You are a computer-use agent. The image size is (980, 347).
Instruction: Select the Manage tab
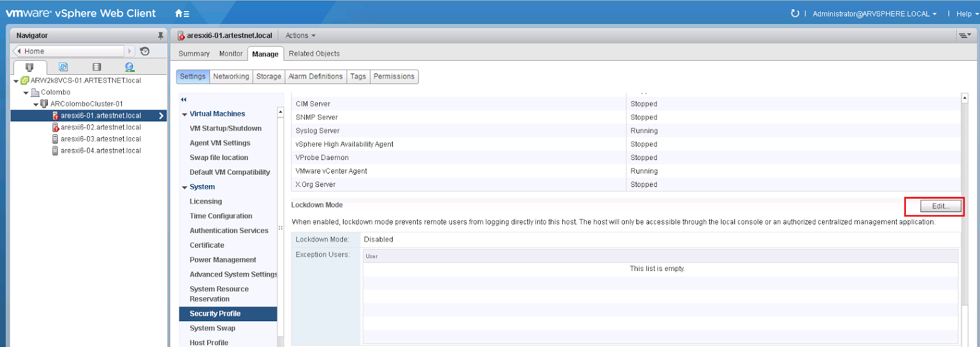coord(265,54)
